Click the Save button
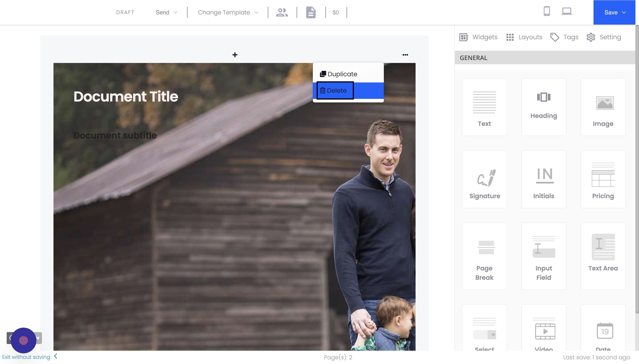Image resolution: width=639 pixels, height=364 pixels. pos(611,12)
